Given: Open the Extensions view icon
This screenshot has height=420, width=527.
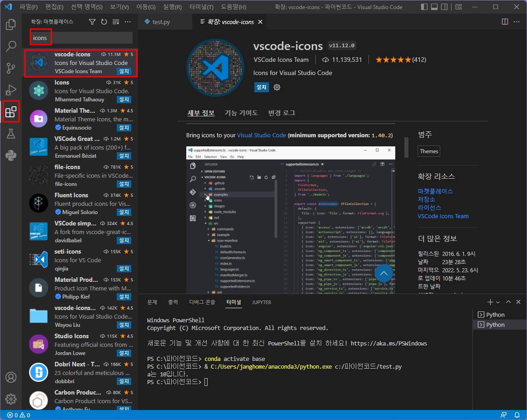Looking at the screenshot, I should (x=11, y=112).
